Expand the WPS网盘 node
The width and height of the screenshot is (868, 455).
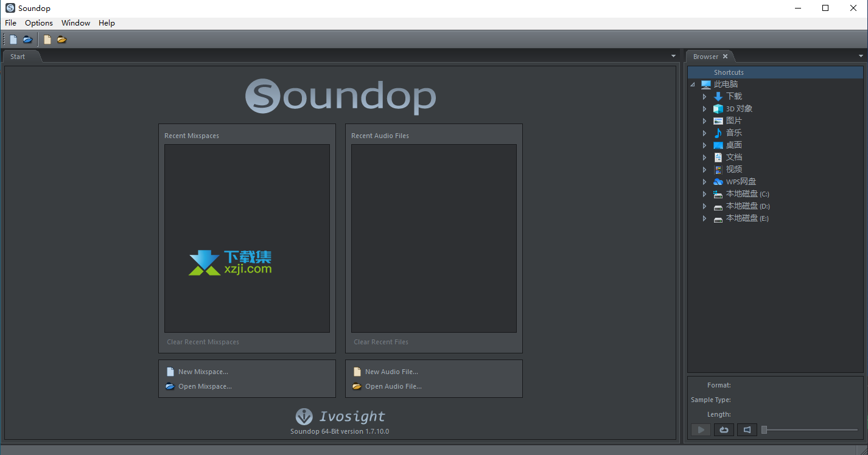[705, 182]
